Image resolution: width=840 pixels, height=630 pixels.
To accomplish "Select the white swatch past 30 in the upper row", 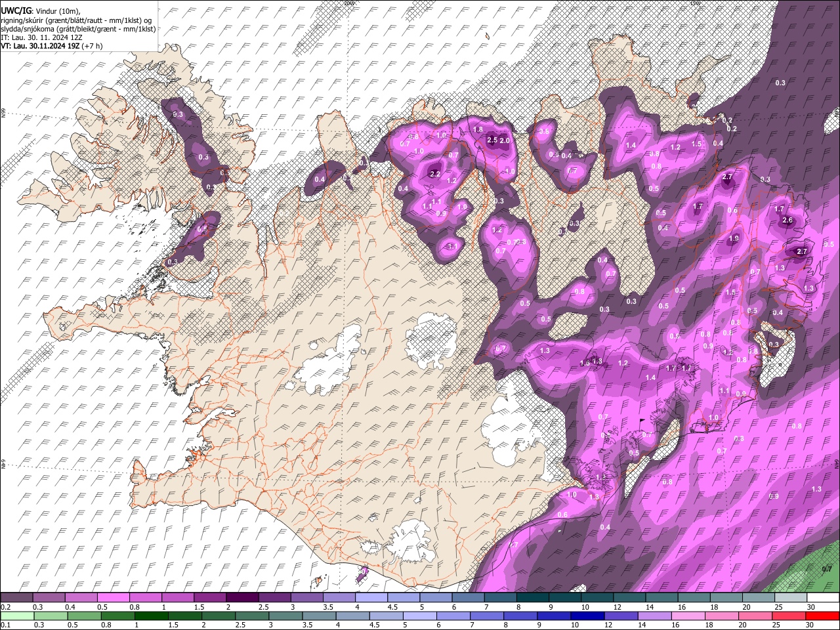I will point(824,598).
